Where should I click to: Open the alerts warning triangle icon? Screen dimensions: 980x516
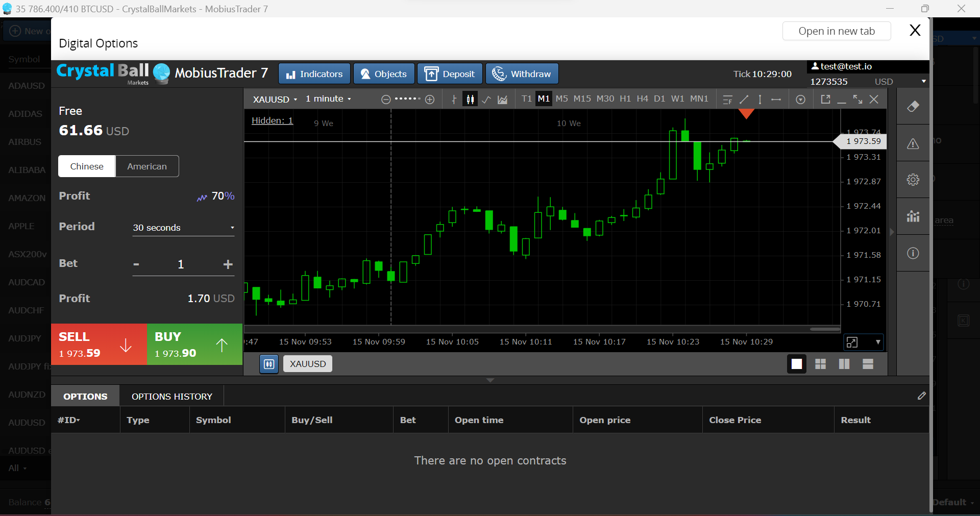click(x=913, y=143)
